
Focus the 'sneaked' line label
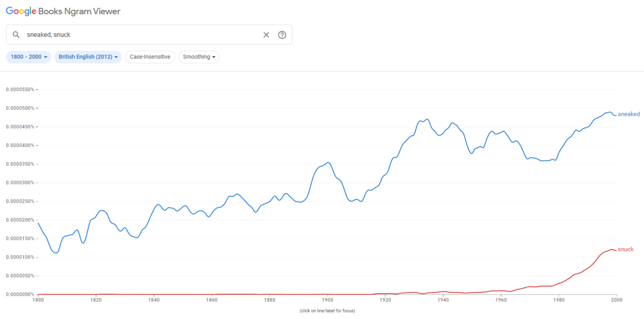click(x=628, y=114)
